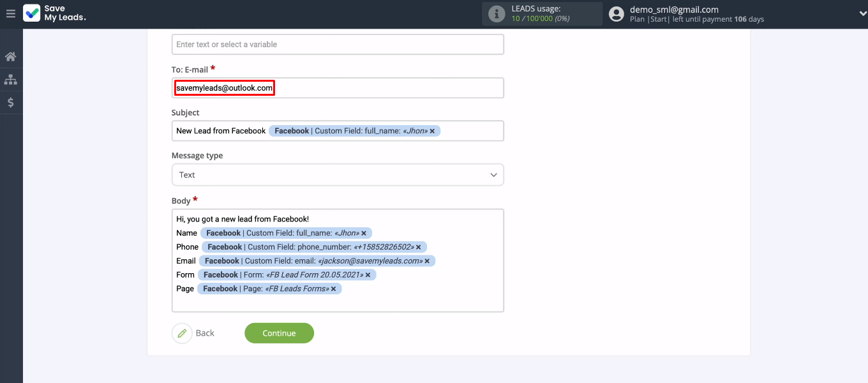Image resolution: width=868 pixels, height=383 pixels.
Task: Select the full_name tag in Subject
Action: (354, 131)
